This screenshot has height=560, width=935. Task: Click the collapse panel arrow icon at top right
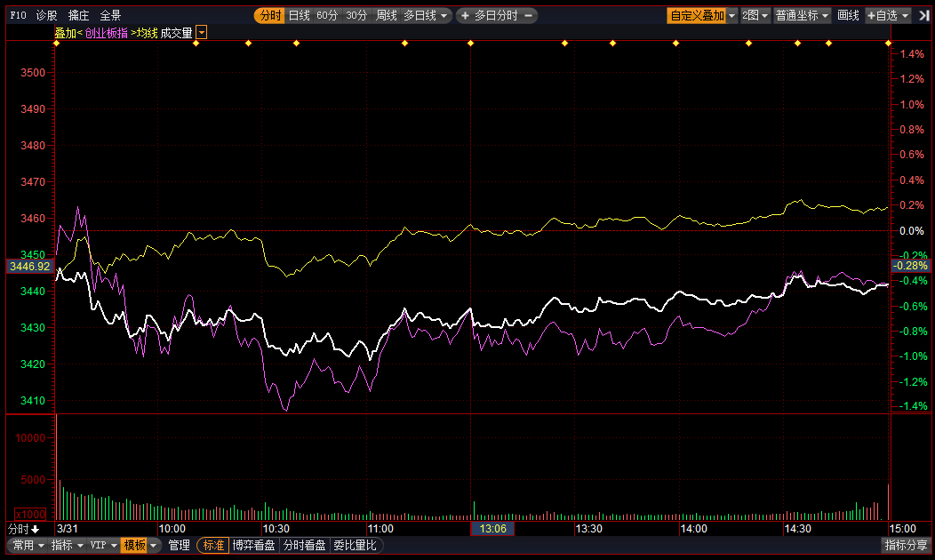[924, 16]
